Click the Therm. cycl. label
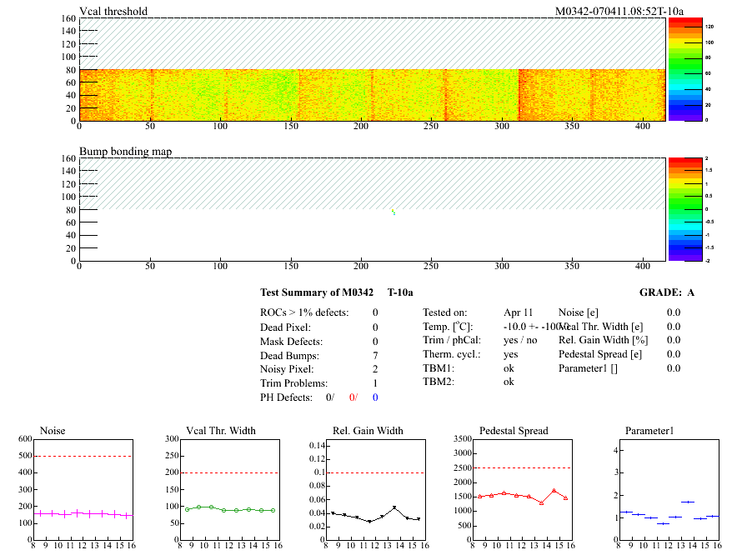The image size is (747, 560). click(448, 354)
